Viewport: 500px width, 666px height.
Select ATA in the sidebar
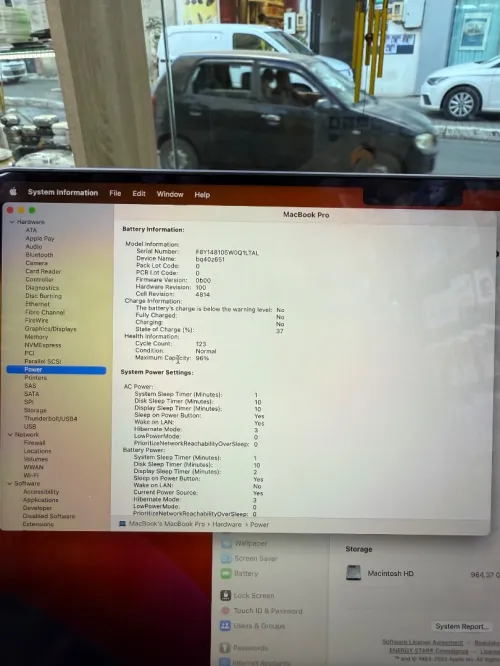pos(31,230)
